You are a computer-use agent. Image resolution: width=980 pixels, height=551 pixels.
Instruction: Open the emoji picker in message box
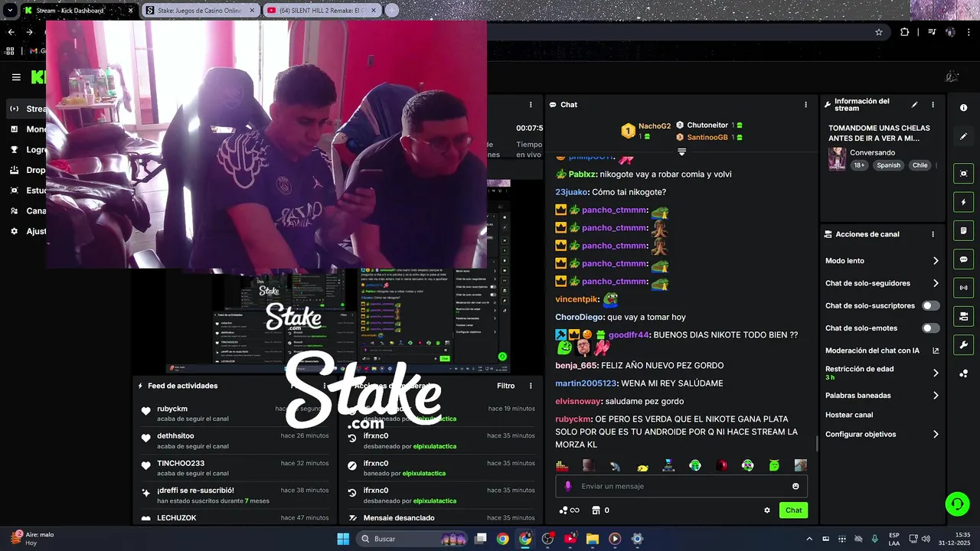pos(795,486)
